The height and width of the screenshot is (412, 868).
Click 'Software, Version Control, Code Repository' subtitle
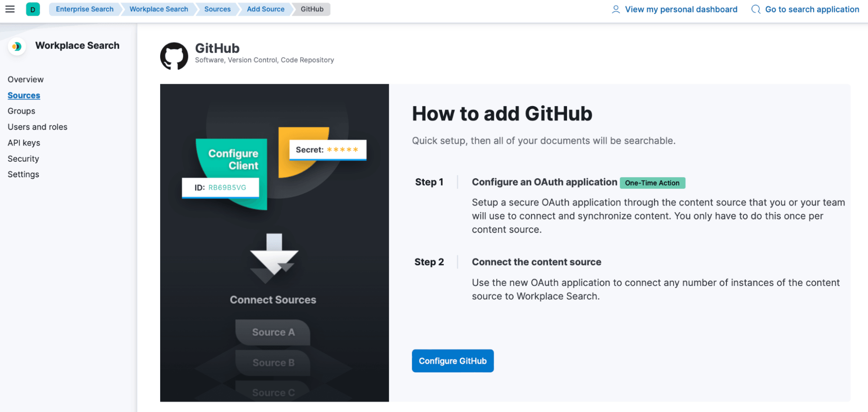click(x=264, y=60)
